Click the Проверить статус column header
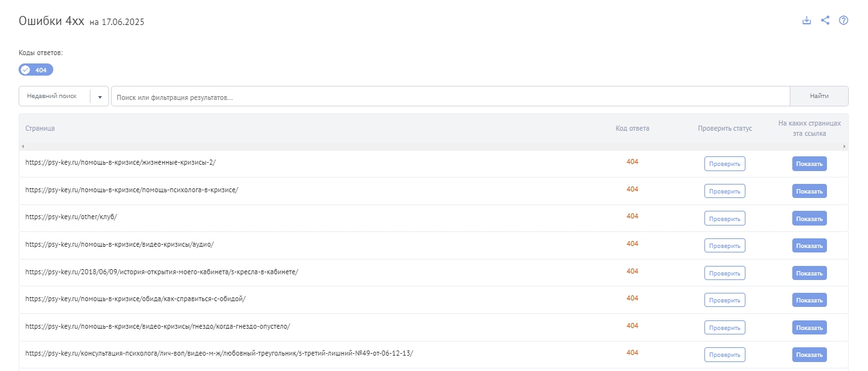 [725, 128]
